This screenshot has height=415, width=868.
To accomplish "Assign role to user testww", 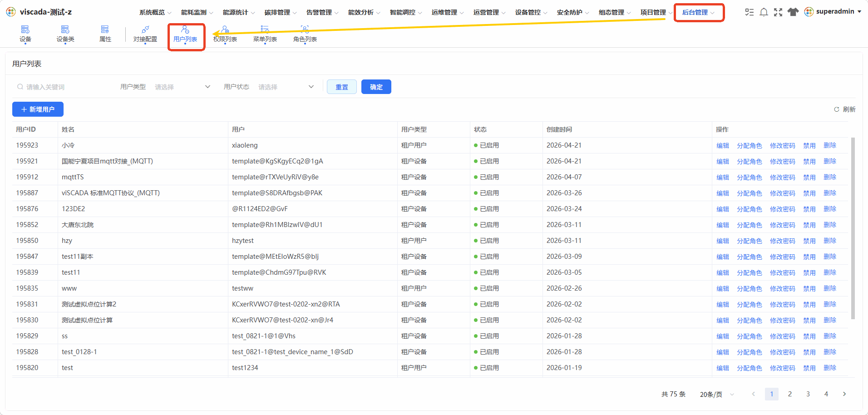I will click(750, 288).
